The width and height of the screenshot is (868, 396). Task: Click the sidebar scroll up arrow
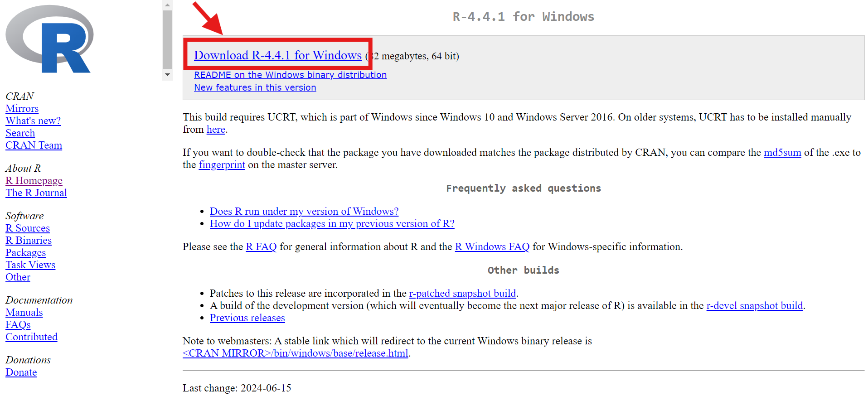point(167,5)
